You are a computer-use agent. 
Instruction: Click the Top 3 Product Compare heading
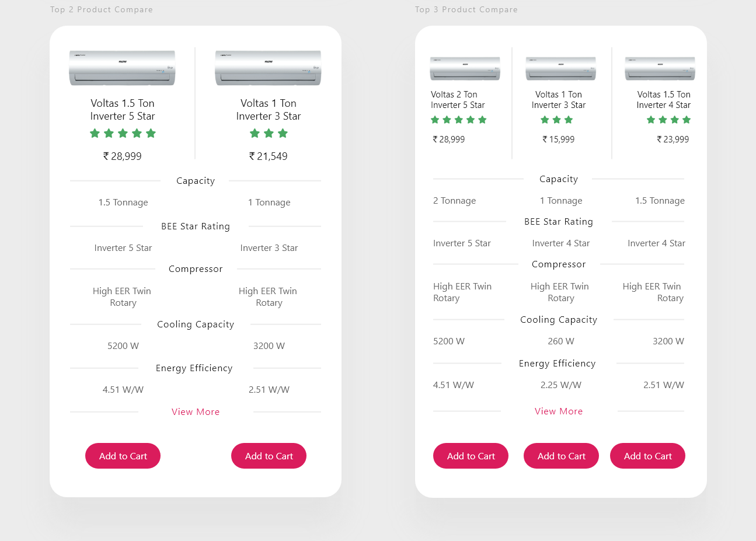pos(466,9)
